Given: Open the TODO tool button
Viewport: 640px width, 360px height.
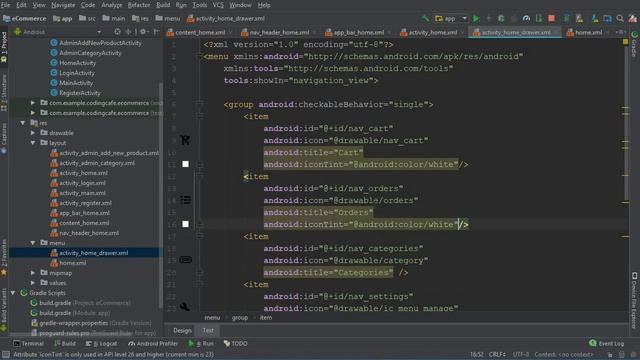Looking at the screenshot, I should click(x=236, y=344).
